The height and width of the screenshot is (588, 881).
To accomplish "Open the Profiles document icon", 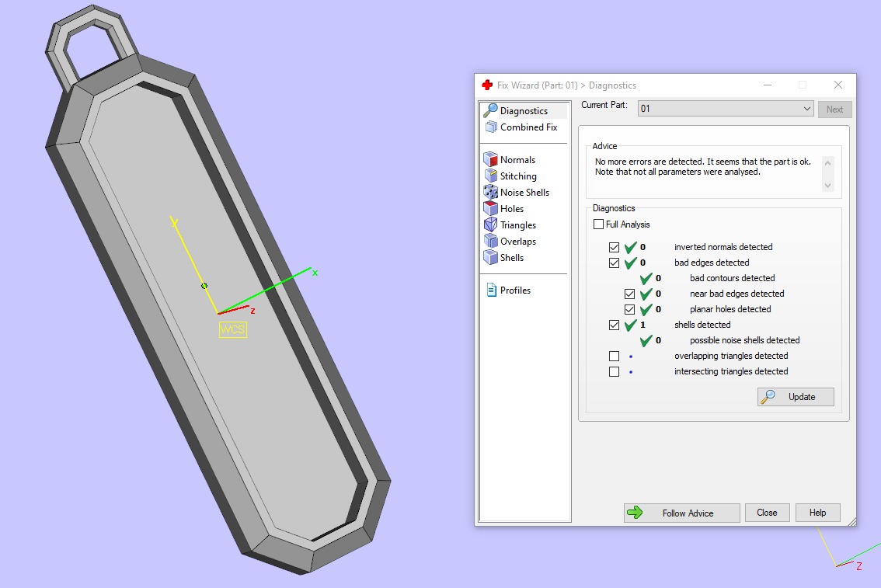I will pyautogui.click(x=491, y=290).
